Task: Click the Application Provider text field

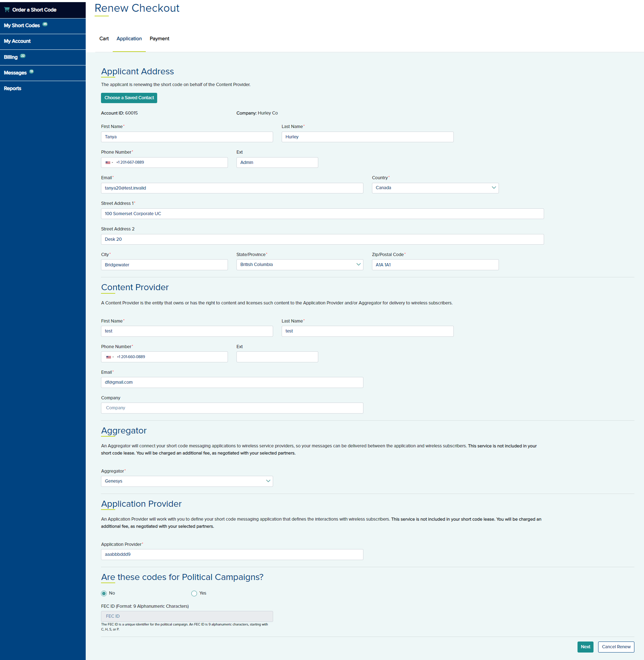Action: tap(232, 554)
